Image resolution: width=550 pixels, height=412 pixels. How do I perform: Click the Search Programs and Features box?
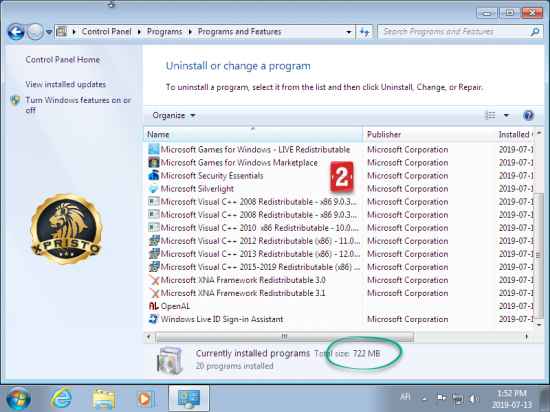point(455,32)
